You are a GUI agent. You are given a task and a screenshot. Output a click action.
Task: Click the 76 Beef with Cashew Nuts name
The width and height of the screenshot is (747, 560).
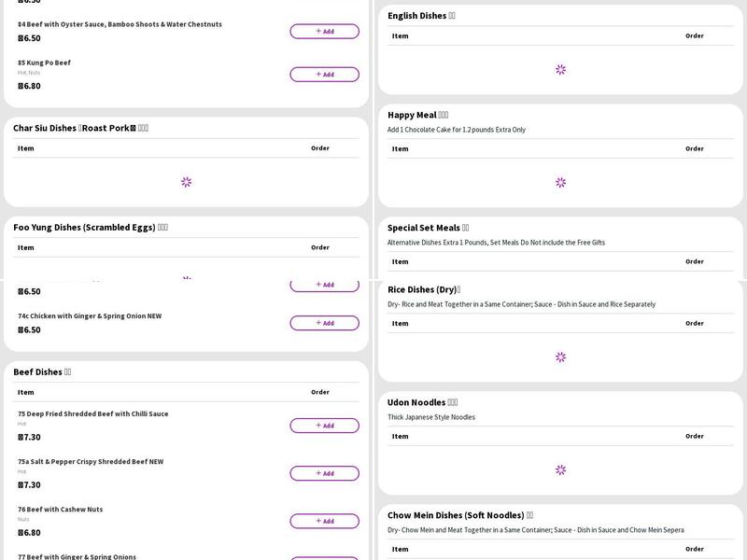(60, 510)
